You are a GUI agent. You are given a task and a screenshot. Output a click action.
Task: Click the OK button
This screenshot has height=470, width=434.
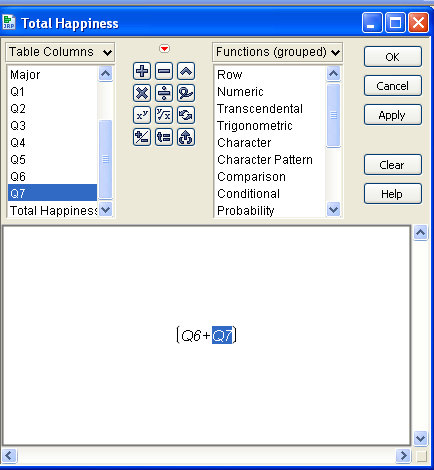[393, 57]
